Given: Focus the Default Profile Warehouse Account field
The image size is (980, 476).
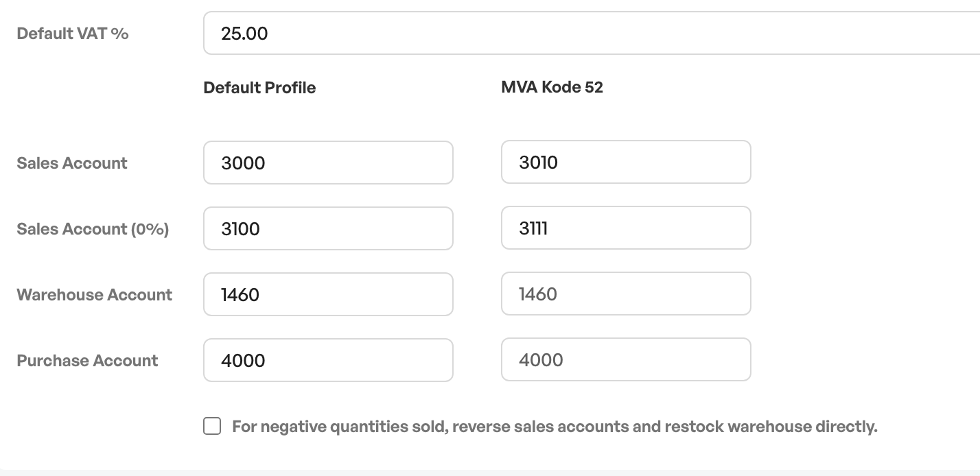Looking at the screenshot, I should coord(328,294).
